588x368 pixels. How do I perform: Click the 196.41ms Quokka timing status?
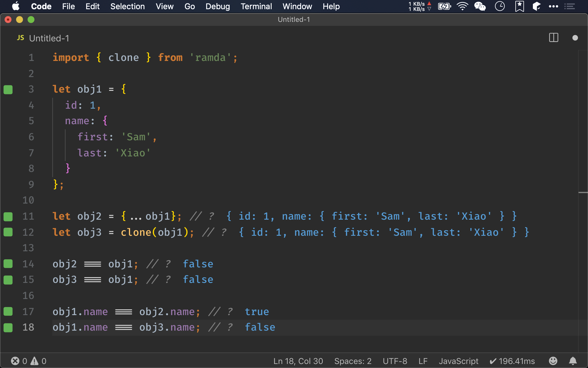click(x=512, y=361)
